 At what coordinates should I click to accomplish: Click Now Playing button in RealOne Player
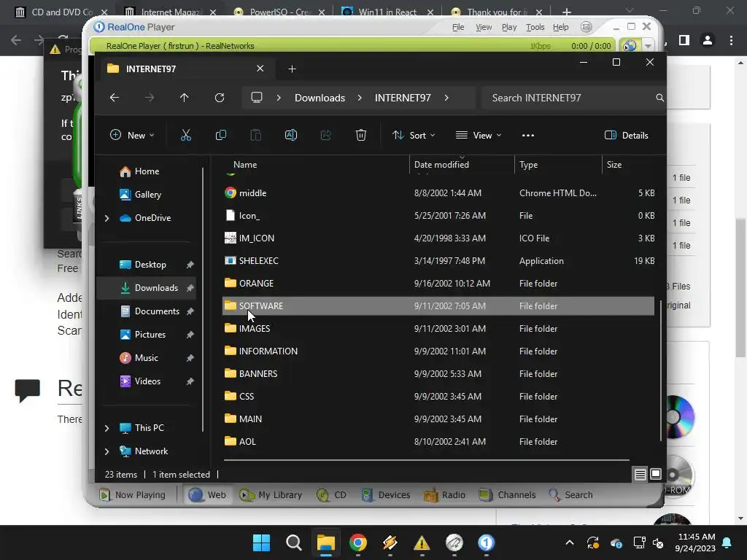[x=132, y=495]
